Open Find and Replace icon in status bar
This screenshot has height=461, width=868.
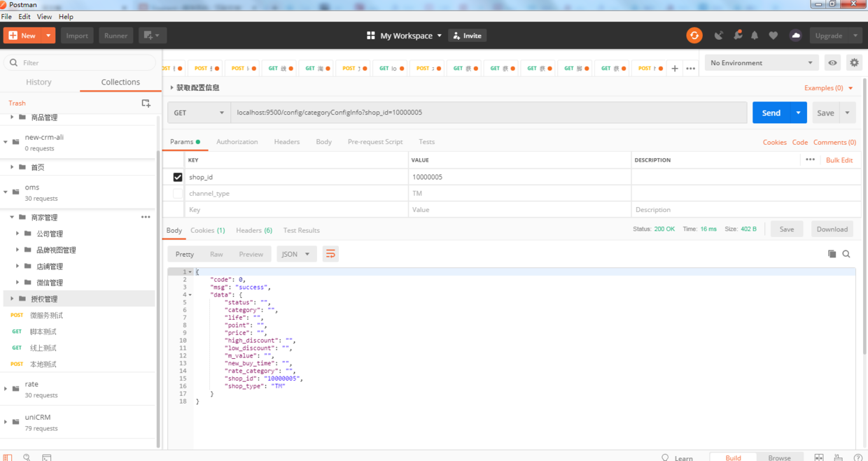pyautogui.click(x=27, y=458)
